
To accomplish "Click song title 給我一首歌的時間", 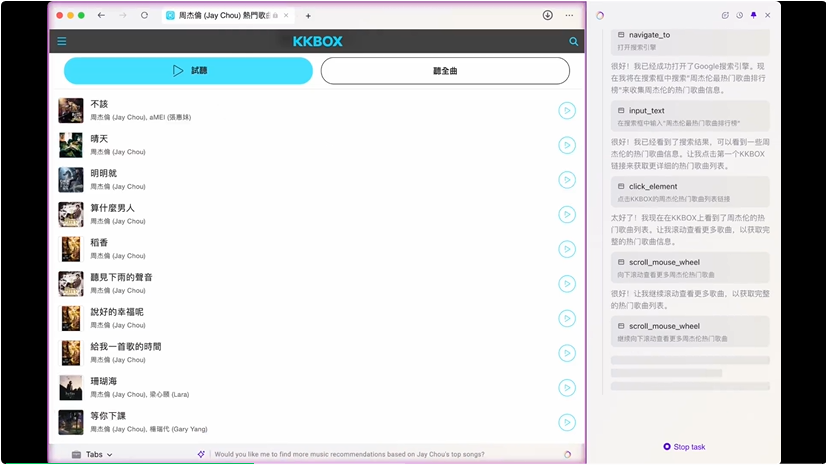I will click(126, 347).
